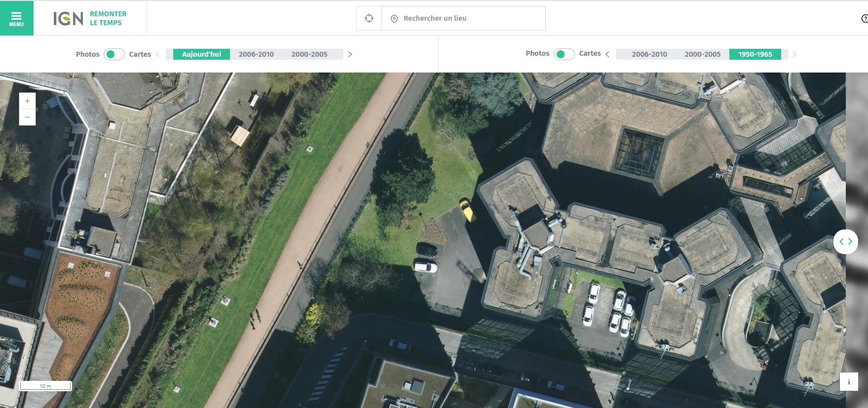Focus the 'Rechercher un lieu' search field
The width and height of the screenshot is (868, 408).
tap(463, 18)
